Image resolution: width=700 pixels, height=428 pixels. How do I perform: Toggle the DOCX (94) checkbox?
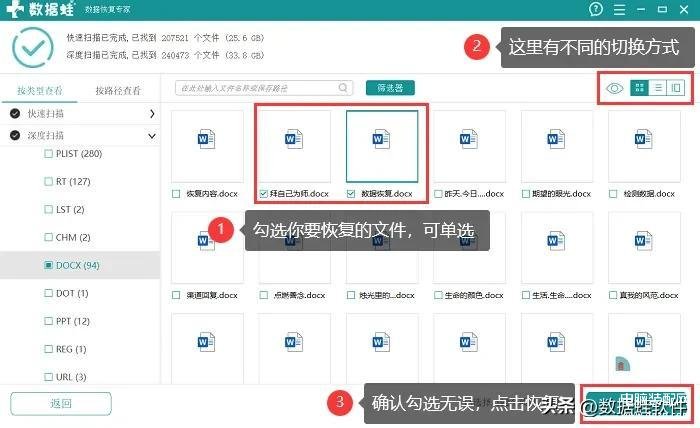pyautogui.click(x=49, y=265)
